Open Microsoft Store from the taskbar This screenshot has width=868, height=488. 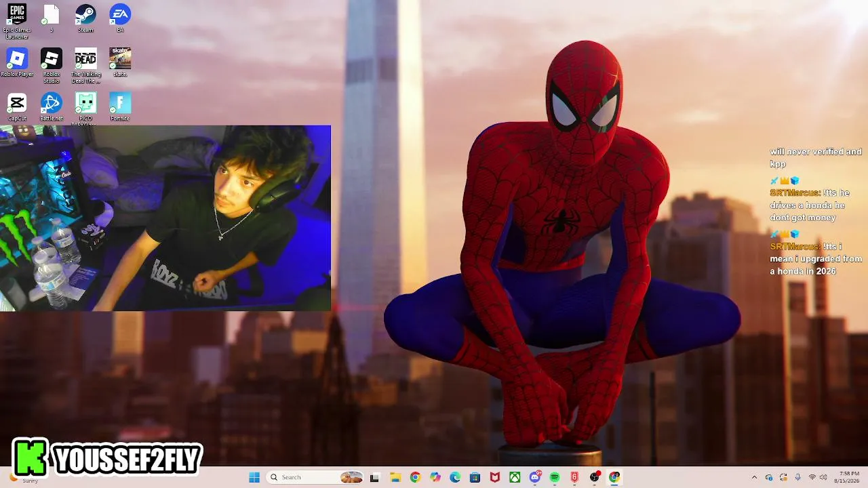[x=475, y=477]
